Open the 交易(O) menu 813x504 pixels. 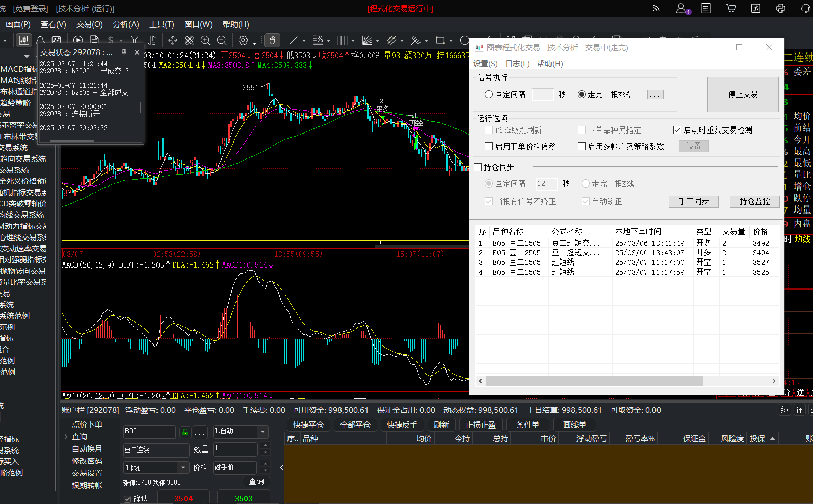89,24
